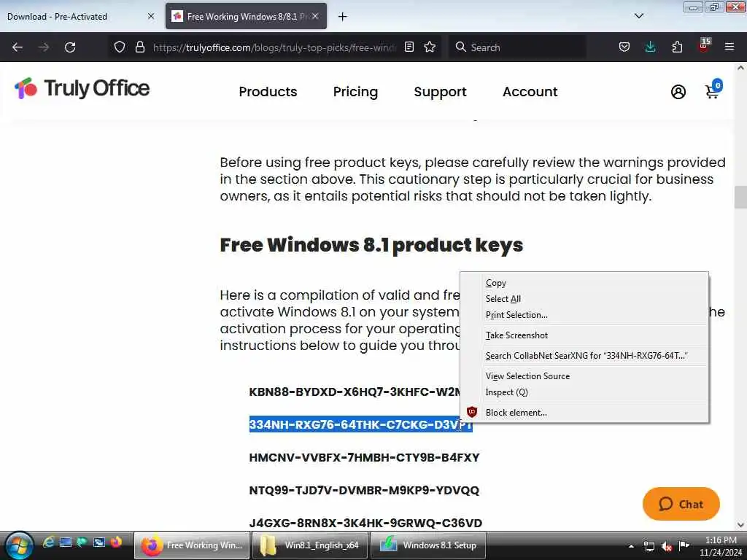Viewport: 747px width, 560px height.
Task: Open the Pocket save icon
Action: click(x=624, y=47)
